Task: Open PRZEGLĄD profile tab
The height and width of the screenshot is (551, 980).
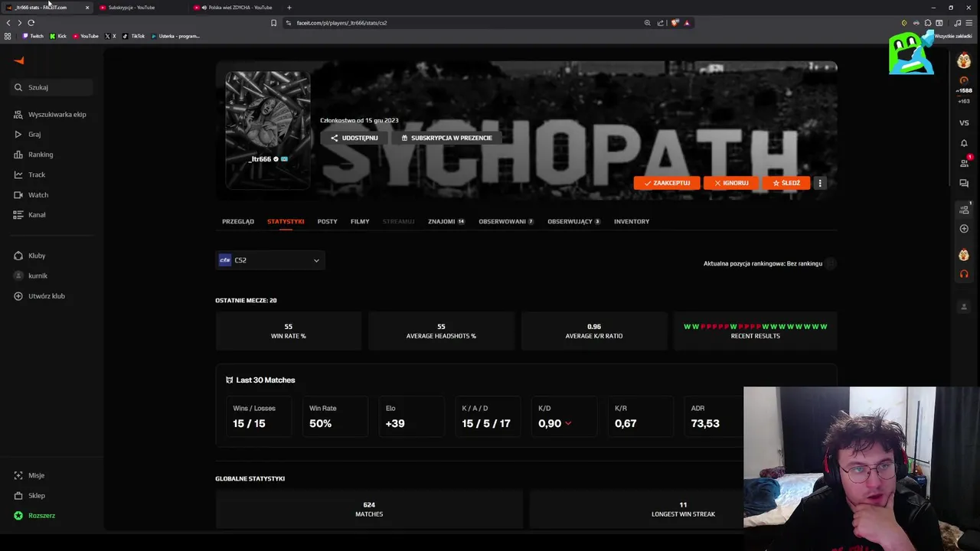Action: pos(238,221)
